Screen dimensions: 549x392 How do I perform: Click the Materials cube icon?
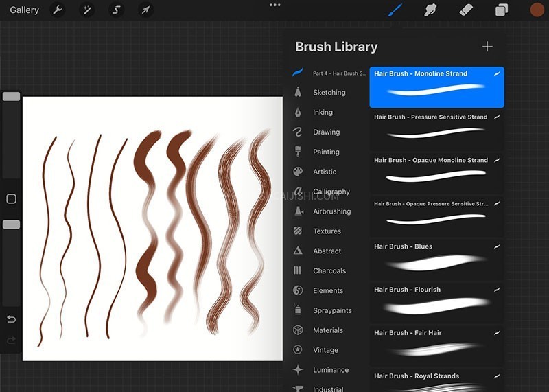298,330
